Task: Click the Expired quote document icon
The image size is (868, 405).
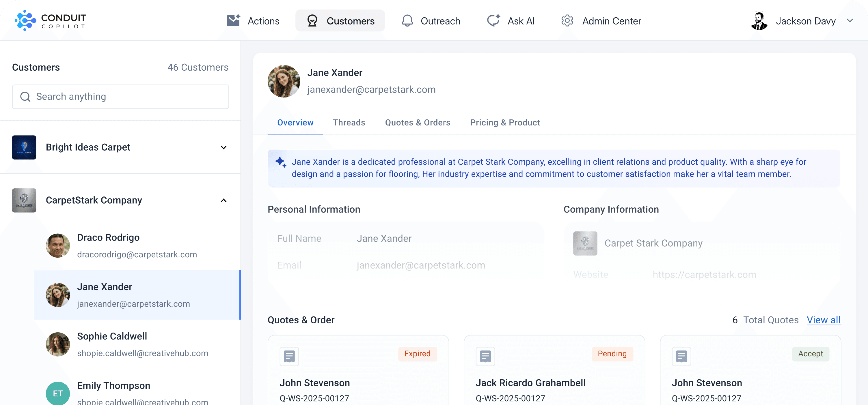Action: click(289, 356)
